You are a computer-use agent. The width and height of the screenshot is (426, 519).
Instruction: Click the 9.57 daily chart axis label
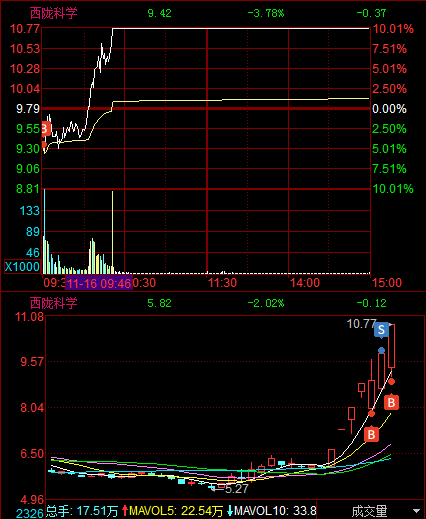(x=32, y=362)
